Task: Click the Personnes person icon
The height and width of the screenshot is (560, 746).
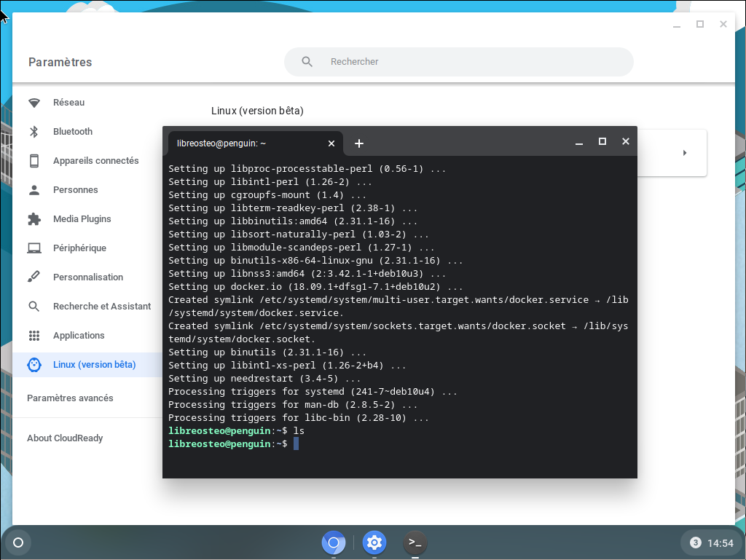Action: click(34, 190)
